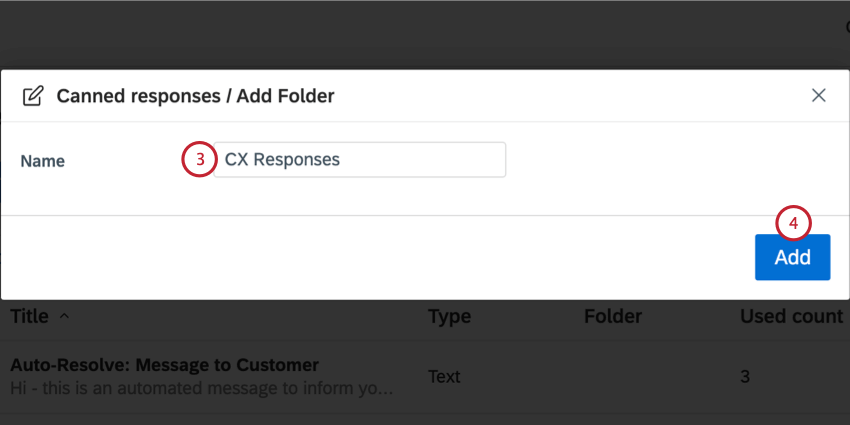850x425 pixels.
Task: Click the used count value 3
Action: pyautogui.click(x=745, y=376)
